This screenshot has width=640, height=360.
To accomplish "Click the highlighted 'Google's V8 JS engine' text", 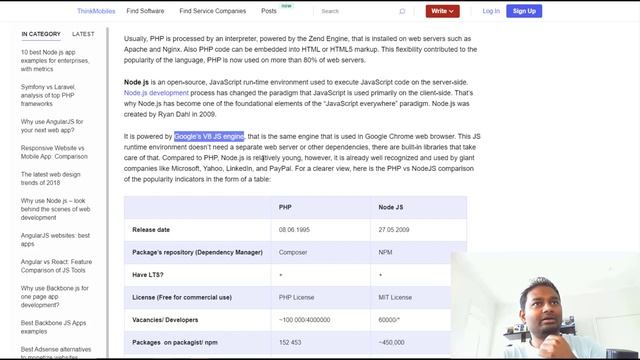I will [209, 136].
